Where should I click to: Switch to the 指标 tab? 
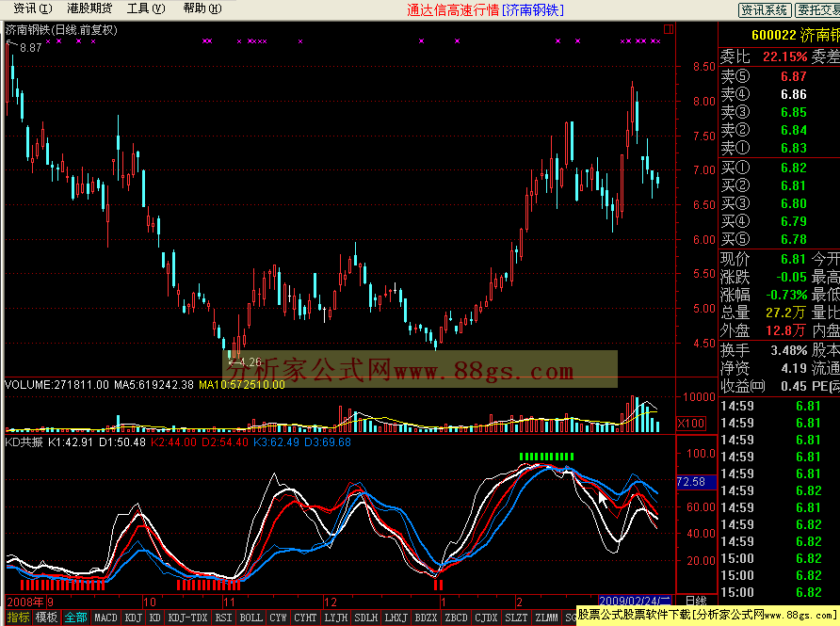tap(18, 618)
